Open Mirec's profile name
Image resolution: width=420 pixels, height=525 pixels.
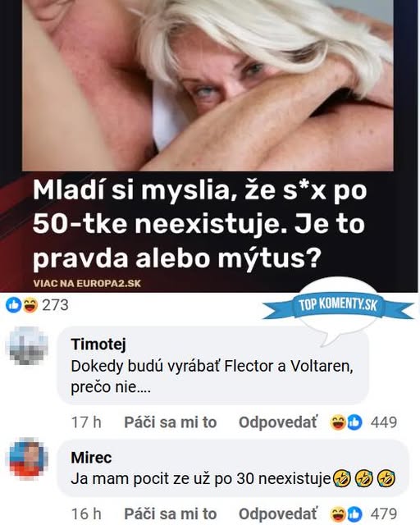91,458
